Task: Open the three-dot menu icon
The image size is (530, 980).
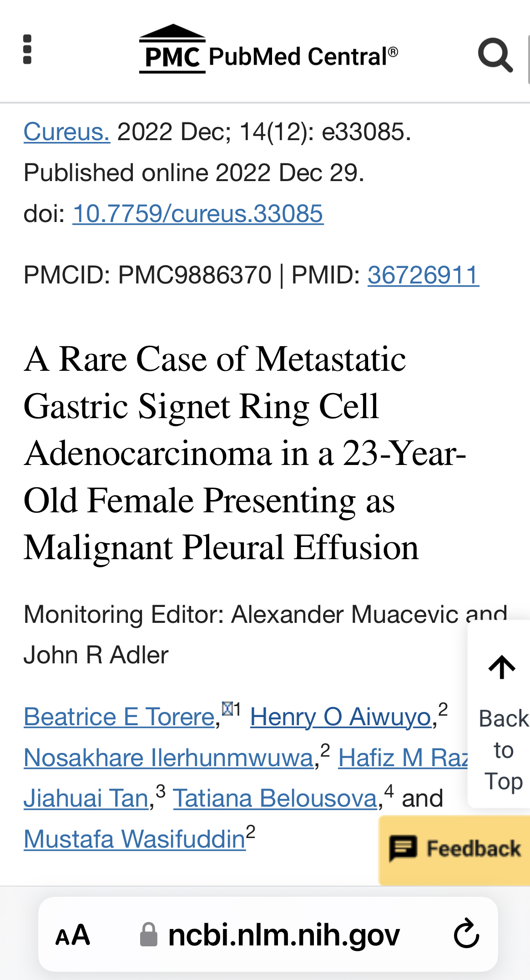Action: (27, 50)
